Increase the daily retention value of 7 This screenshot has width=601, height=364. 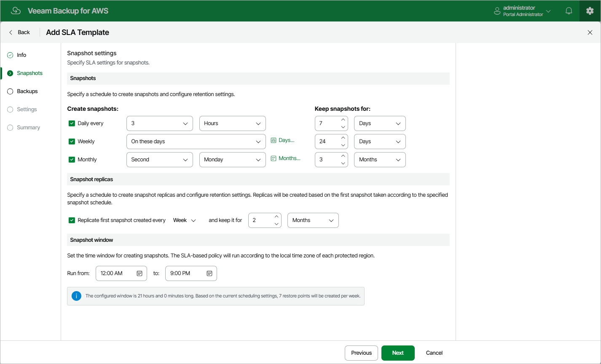tap(343, 120)
